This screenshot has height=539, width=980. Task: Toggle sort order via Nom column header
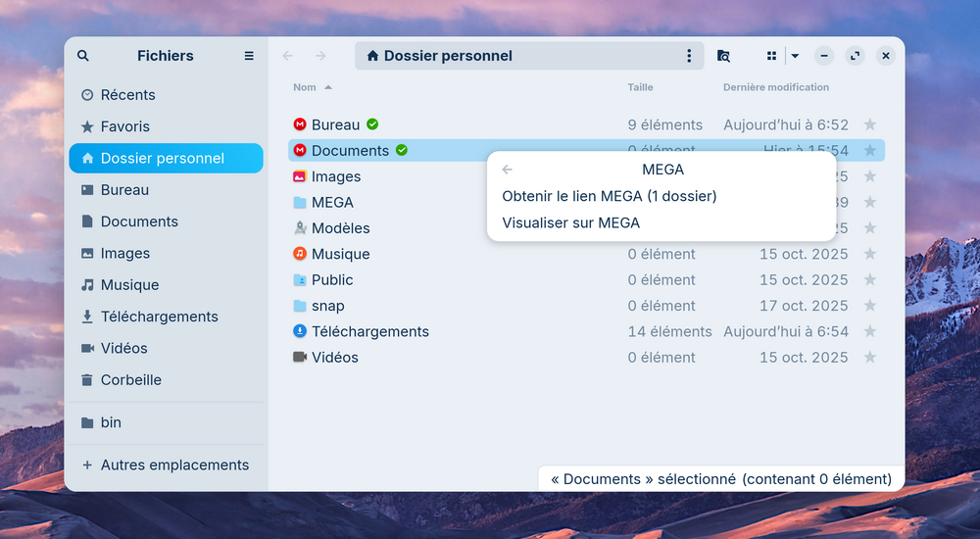click(x=305, y=87)
